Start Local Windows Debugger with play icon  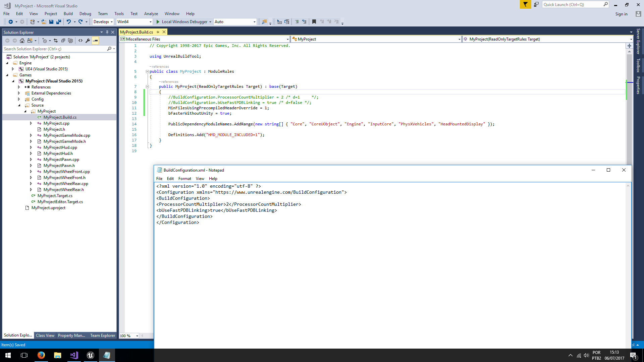coord(158,22)
